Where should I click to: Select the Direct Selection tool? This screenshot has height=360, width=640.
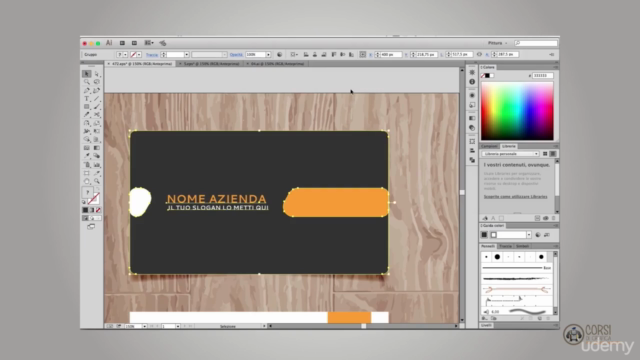[97, 74]
